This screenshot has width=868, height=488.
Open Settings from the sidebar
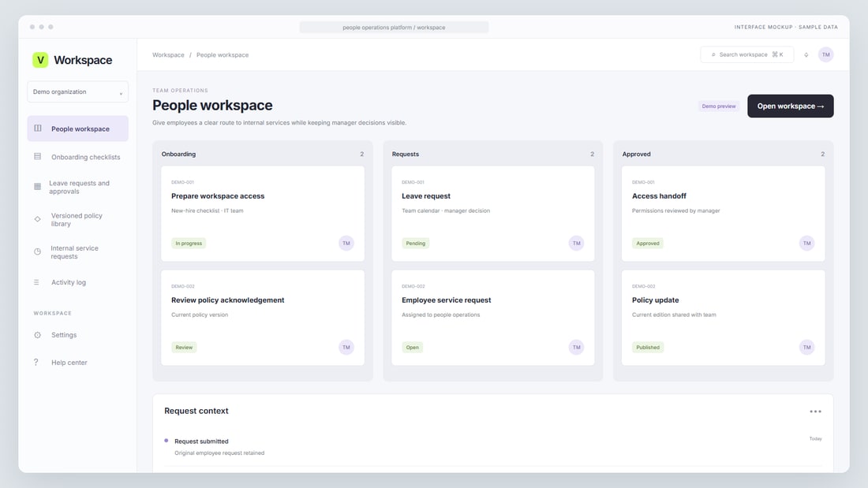77,335
